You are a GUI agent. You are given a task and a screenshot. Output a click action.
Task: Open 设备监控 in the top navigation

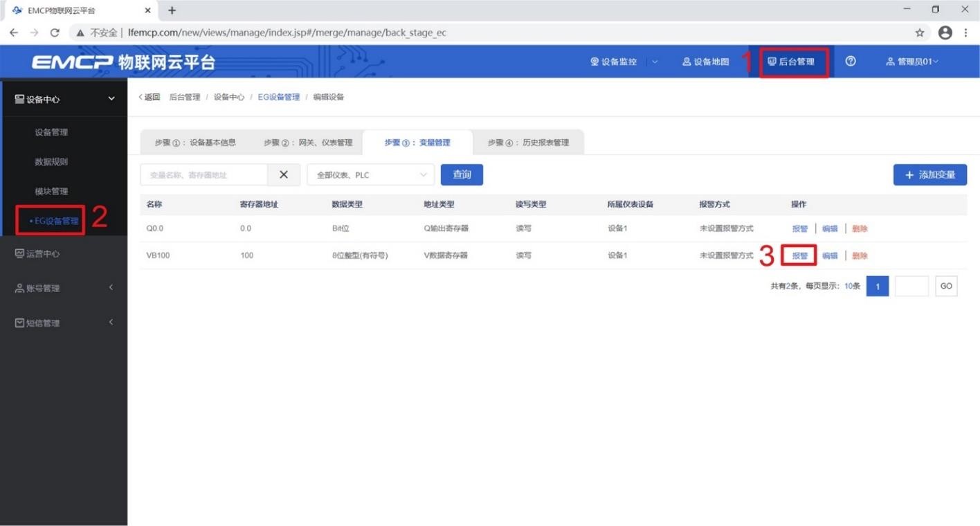pyautogui.click(x=613, y=62)
